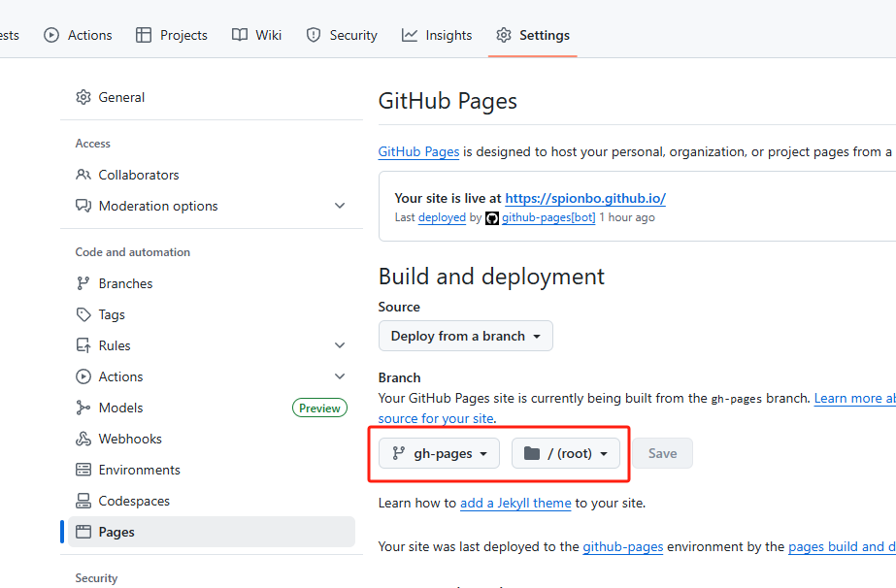This screenshot has height=588, width=896.
Task: Open the https://spionbo.github.io/ site link
Action: pyautogui.click(x=585, y=198)
